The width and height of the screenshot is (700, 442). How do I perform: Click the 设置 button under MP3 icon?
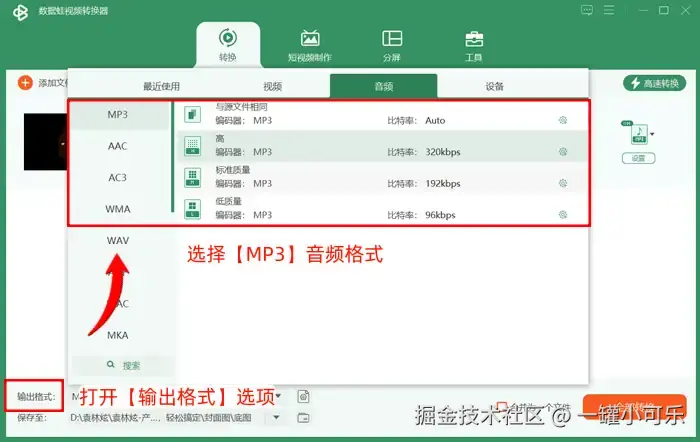(638, 158)
